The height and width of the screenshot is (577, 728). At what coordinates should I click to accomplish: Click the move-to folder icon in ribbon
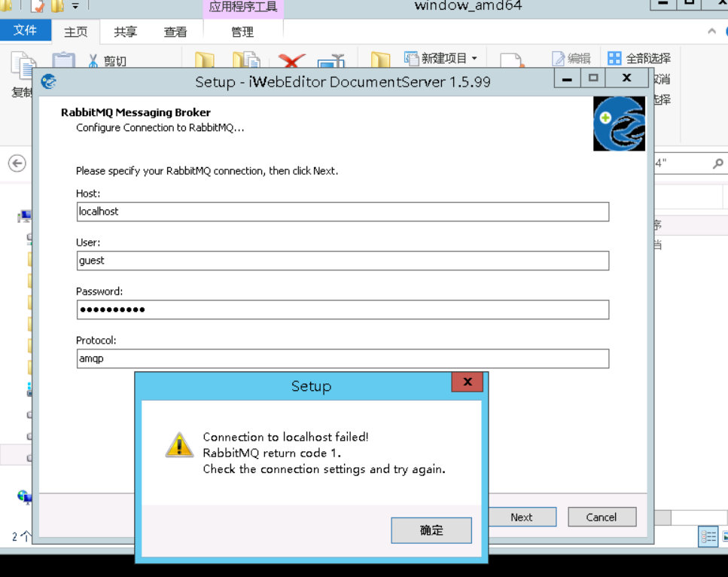[204, 60]
